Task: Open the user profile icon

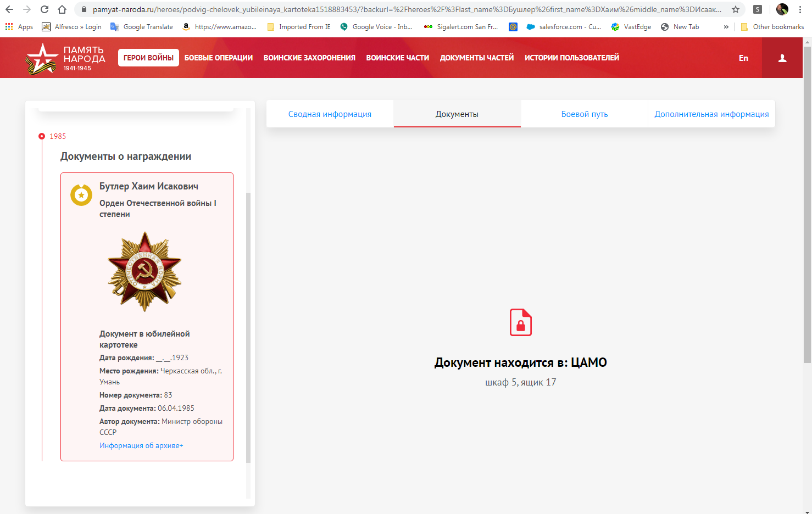Action: [782, 58]
